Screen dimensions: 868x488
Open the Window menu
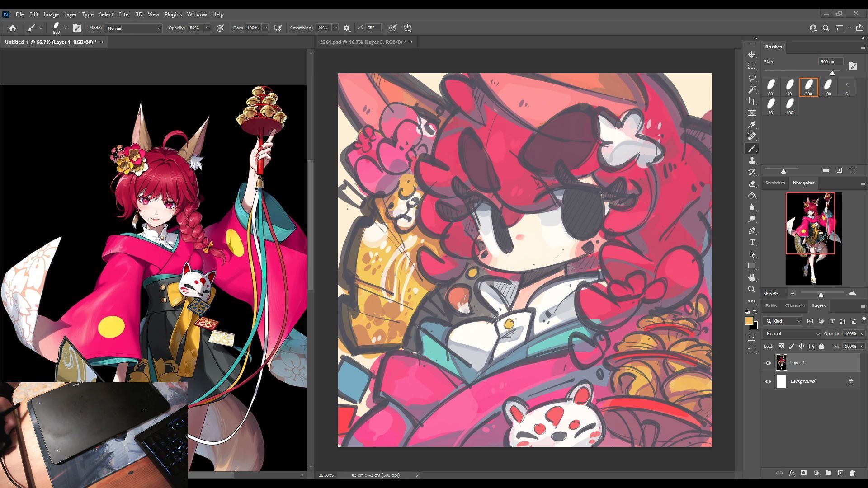tap(197, 14)
